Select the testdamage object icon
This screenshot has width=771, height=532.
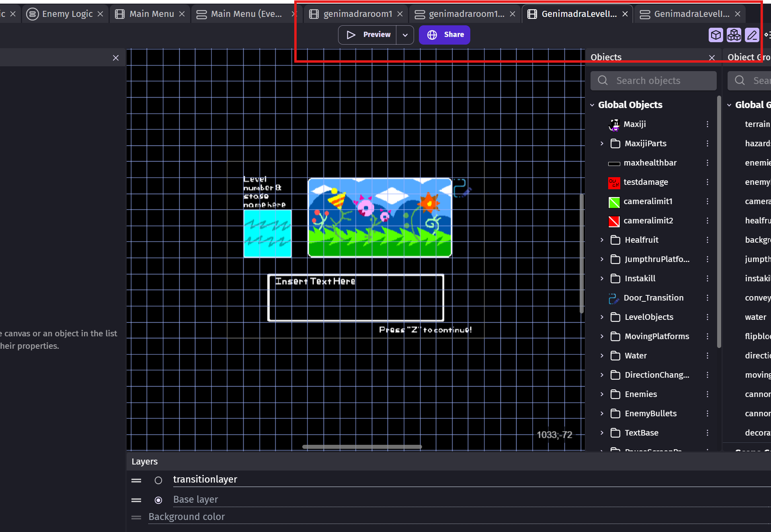(x=614, y=182)
